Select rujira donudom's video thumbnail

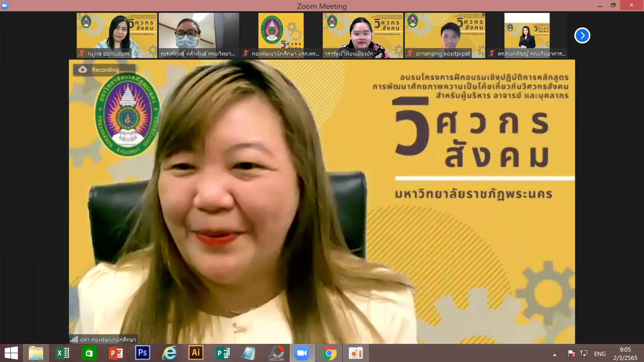point(117,36)
